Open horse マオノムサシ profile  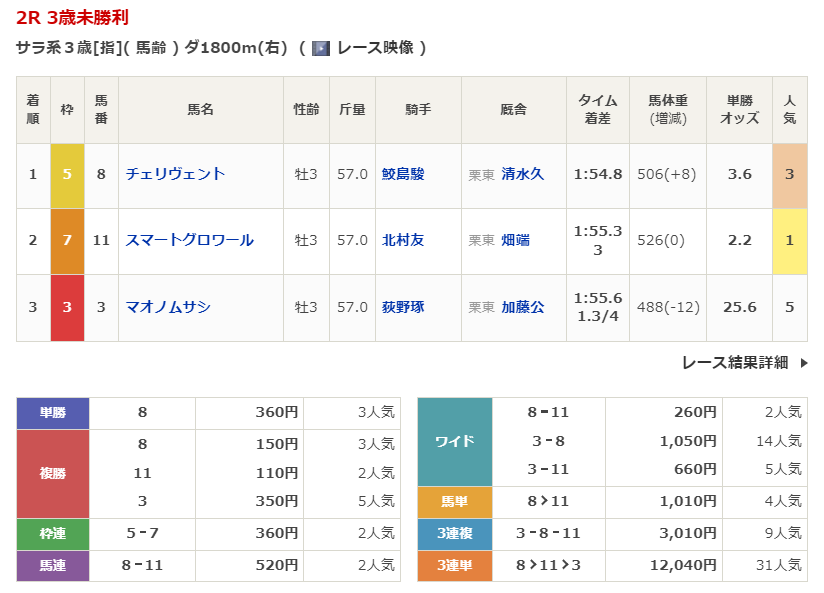(168, 307)
